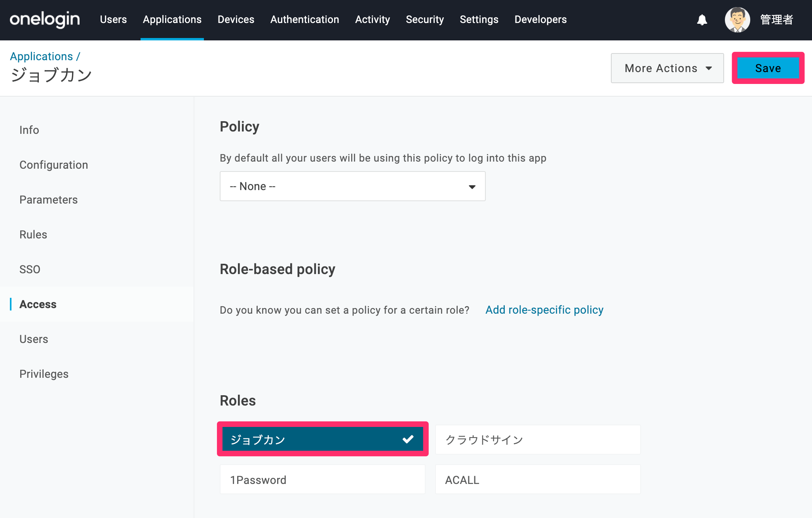Save the application settings
812x518 pixels.
[x=768, y=68]
